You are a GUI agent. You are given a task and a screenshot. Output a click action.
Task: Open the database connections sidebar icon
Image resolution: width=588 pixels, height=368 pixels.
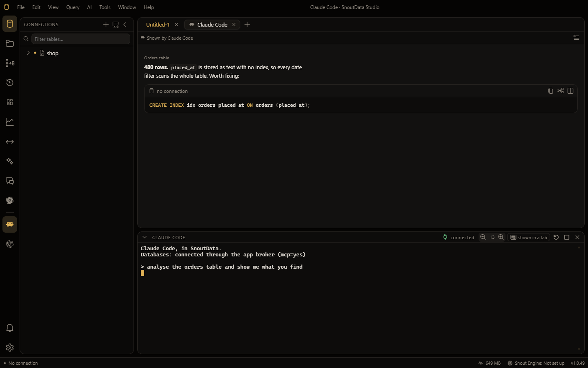10,24
